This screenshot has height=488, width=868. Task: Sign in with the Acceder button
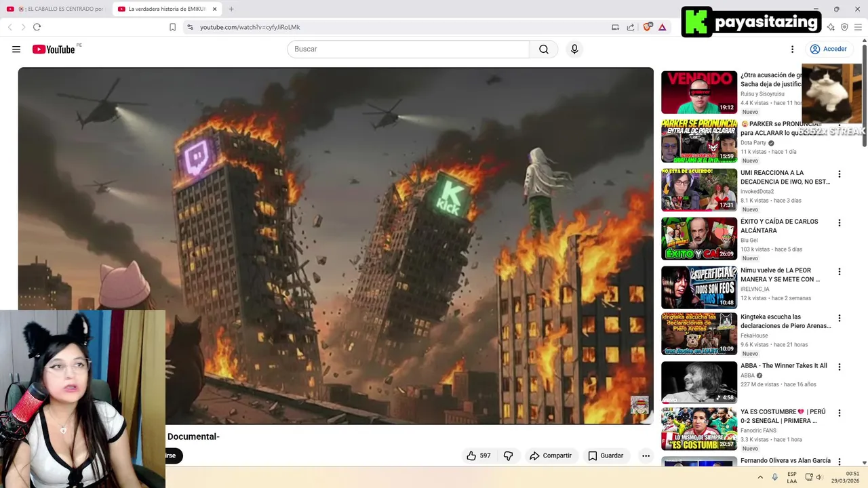[828, 49]
